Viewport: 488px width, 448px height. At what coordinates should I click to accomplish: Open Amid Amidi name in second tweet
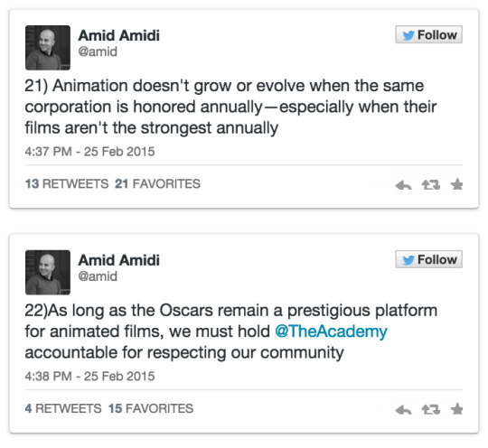[x=119, y=260]
